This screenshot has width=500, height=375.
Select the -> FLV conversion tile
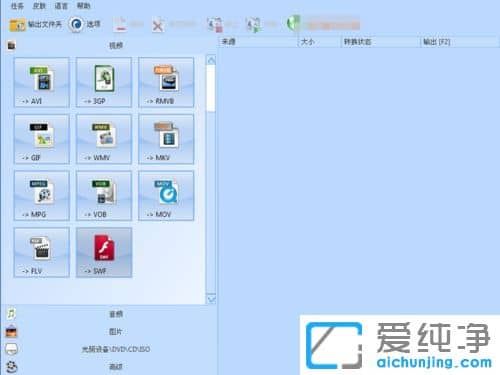tap(42, 252)
